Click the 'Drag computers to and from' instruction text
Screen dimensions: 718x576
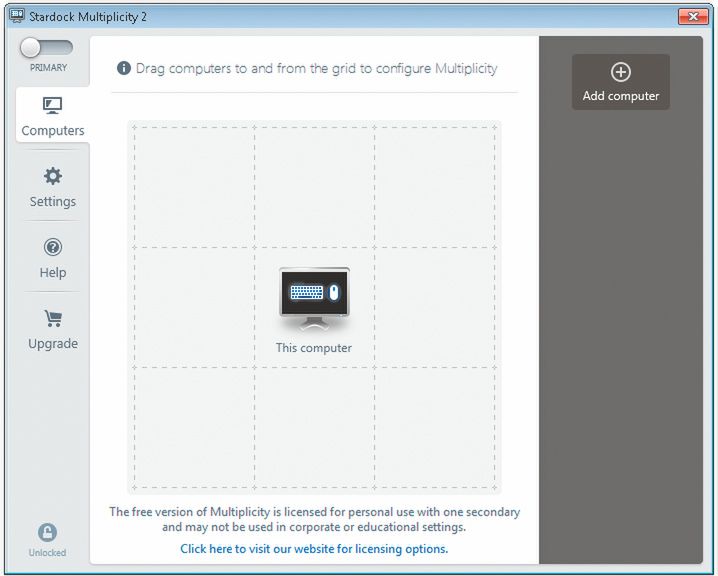tap(316, 68)
